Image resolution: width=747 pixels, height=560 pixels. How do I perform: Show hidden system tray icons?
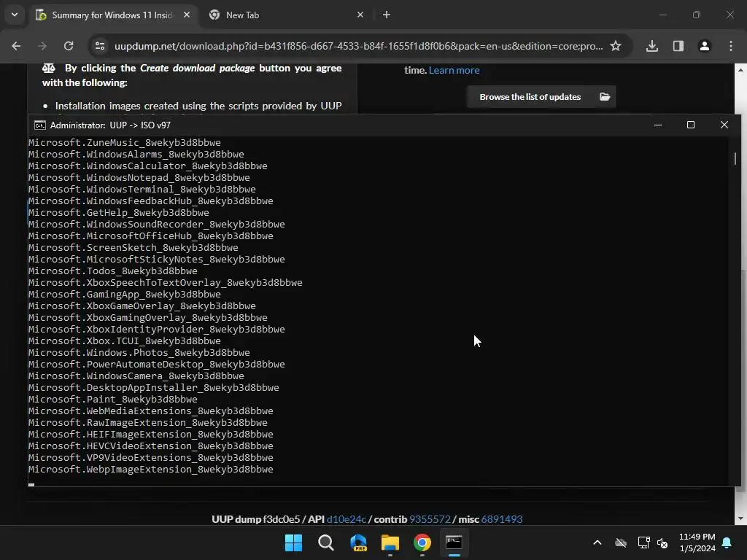tap(597, 542)
